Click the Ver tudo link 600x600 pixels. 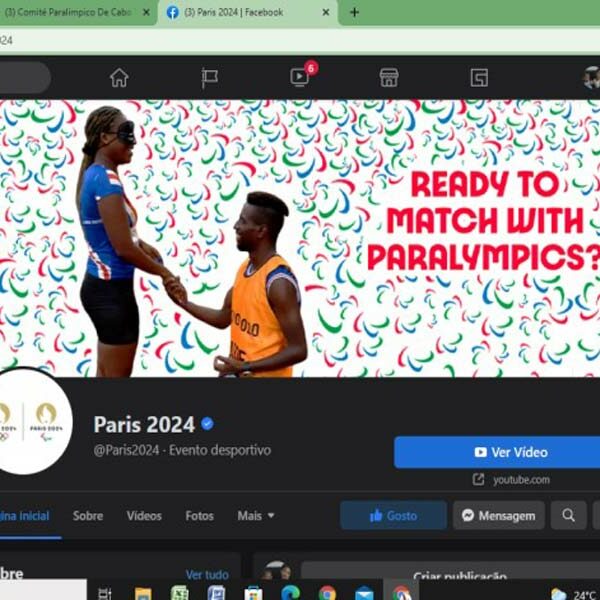click(x=207, y=574)
